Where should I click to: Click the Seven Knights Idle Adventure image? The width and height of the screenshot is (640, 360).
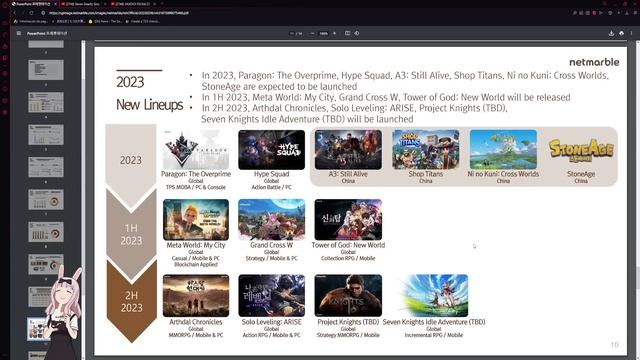(434, 296)
